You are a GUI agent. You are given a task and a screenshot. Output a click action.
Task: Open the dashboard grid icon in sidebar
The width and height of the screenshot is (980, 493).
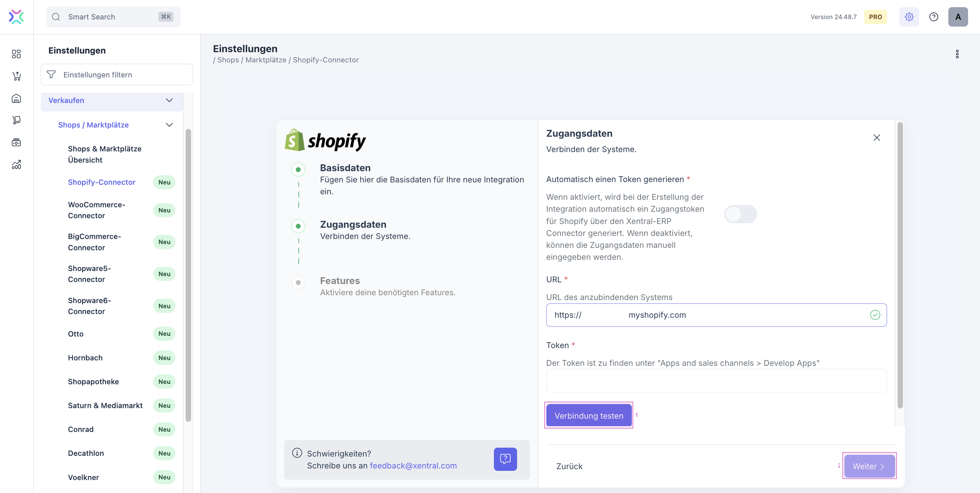[x=16, y=54]
